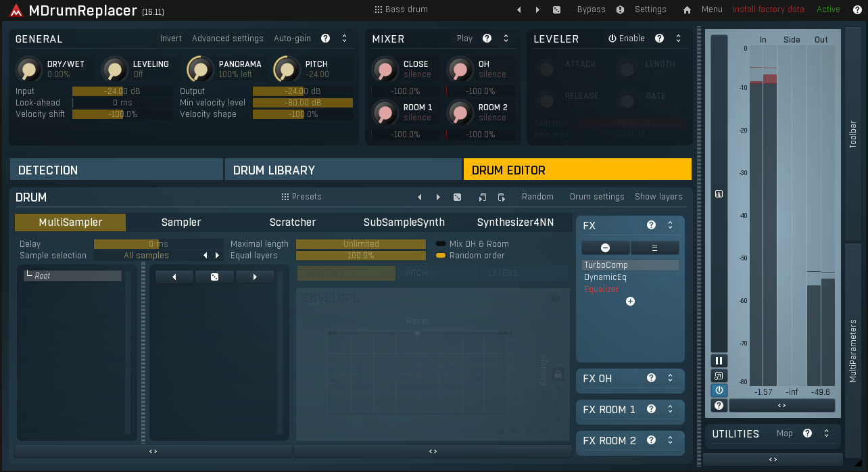Click the home icon in the top bar
This screenshot has width=868, height=472.
tap(685, 9)
